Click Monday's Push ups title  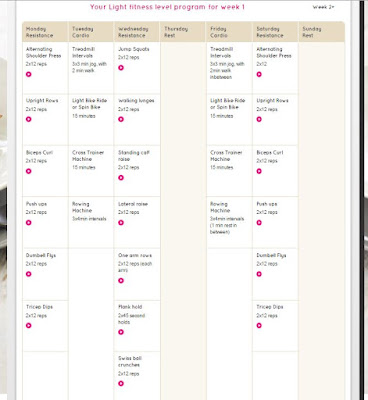coord(36,204)
